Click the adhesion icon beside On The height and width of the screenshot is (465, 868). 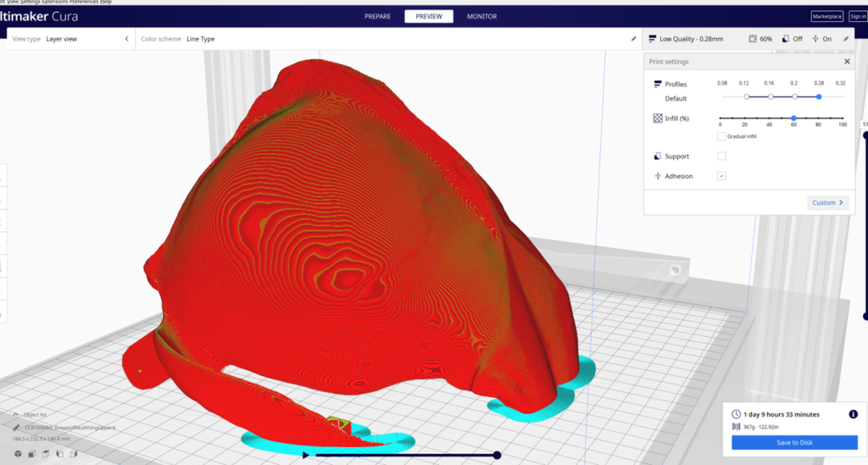(x=815, y=39)
